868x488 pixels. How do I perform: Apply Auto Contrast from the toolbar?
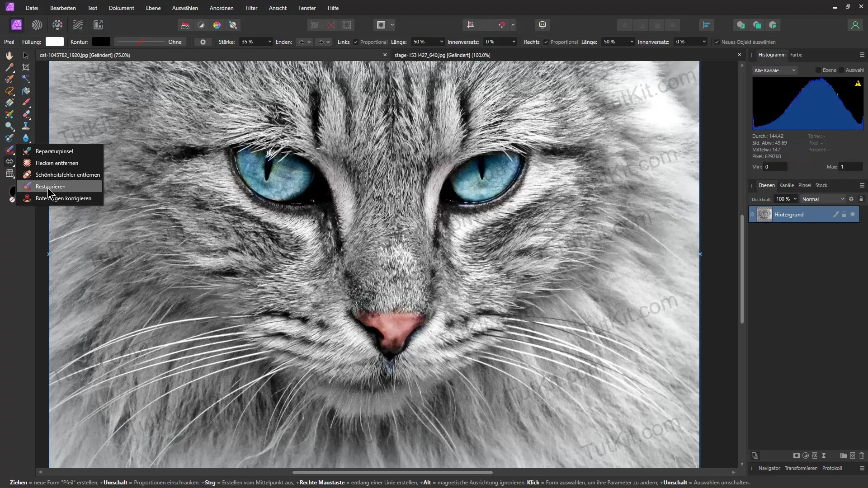201,25
